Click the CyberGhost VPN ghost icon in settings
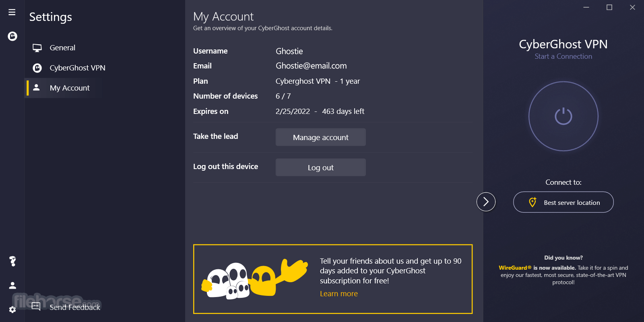 (37, 68)
